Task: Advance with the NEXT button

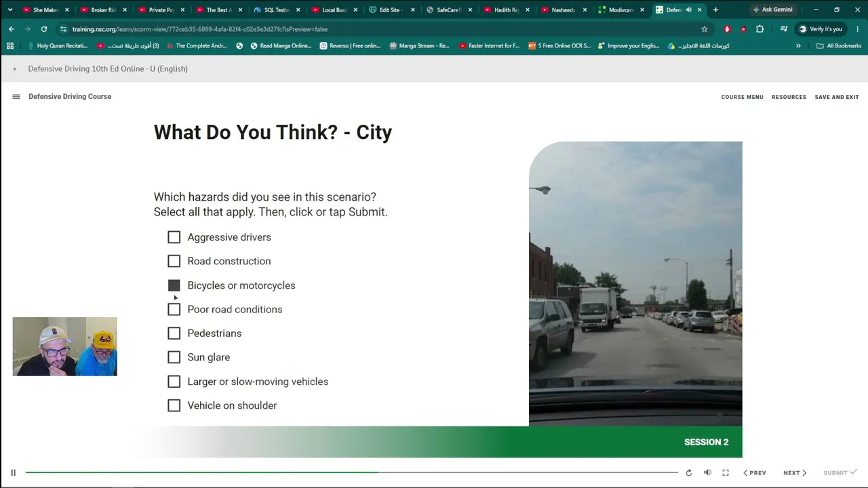Action: click(795, 473)
